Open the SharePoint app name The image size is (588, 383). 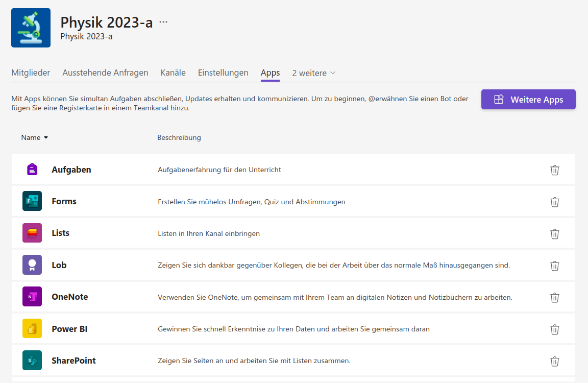click(x=74, y=361)
